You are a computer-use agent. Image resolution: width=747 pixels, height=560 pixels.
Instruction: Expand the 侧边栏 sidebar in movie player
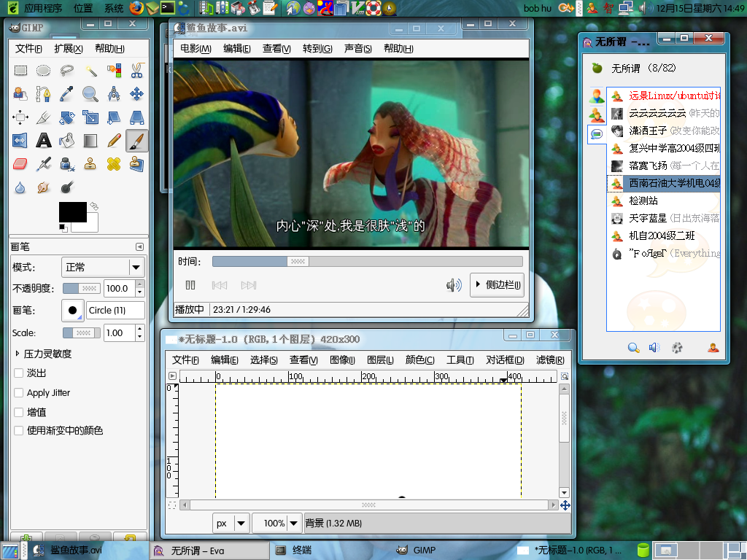click(497, 285)
